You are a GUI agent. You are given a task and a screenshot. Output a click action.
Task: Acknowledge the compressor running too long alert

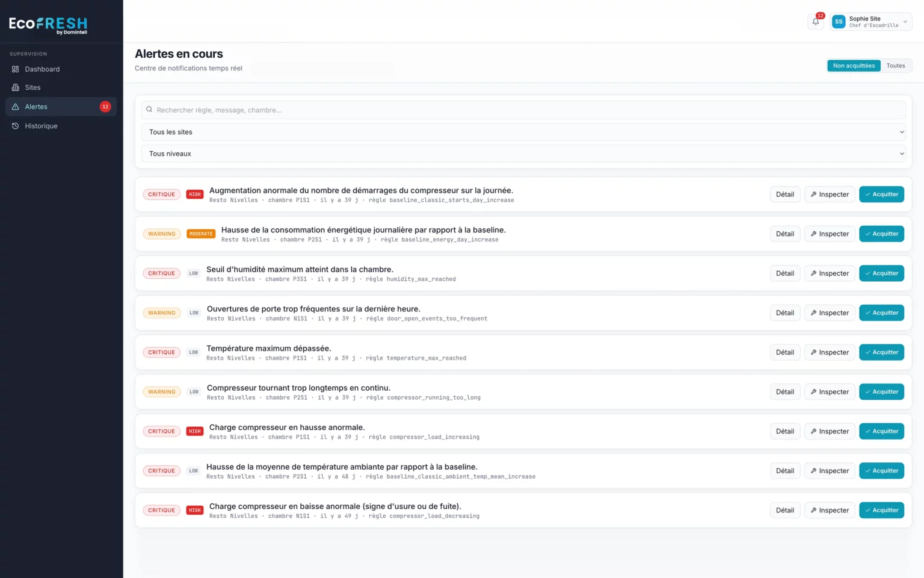pyautogui.click(x=881, y=392)
